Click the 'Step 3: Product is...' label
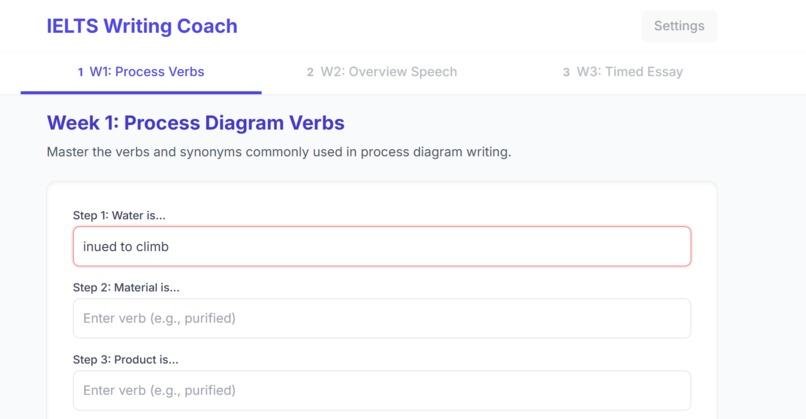This screenshot has height=419, width=806. click(126, 359)
